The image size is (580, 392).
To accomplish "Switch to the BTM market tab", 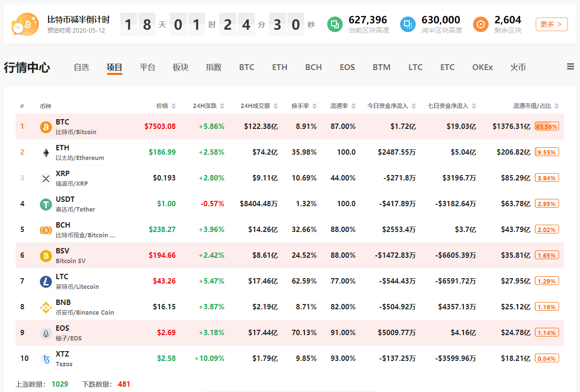I will tap(381, 67).
